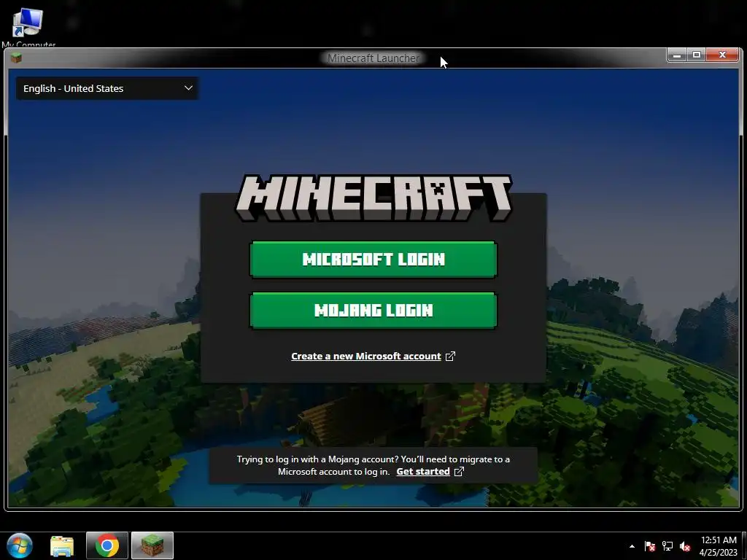Show hidden system tray icons arrow
Screen dimensions: 747x560
pyautogui.click(x=632, y=546)
